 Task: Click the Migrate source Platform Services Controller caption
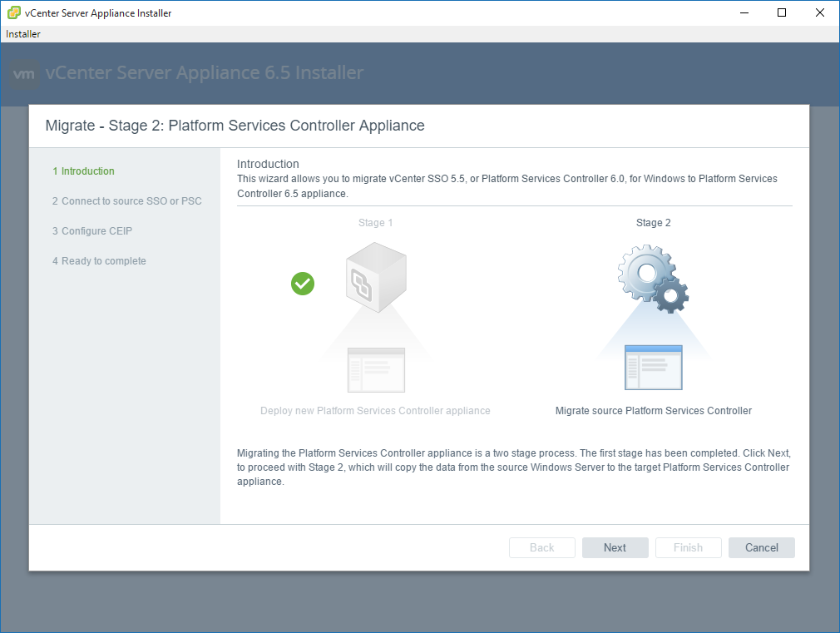coord(653,411)
